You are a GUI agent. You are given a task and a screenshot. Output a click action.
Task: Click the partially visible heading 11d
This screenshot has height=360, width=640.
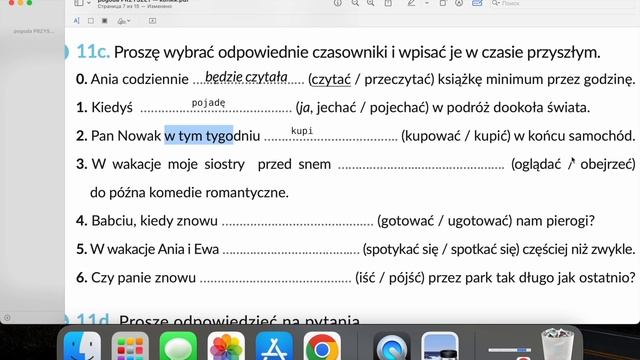click(93, 319)
